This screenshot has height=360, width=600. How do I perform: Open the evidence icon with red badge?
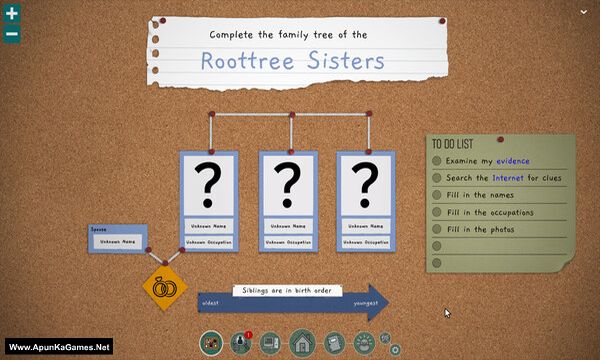241,343
